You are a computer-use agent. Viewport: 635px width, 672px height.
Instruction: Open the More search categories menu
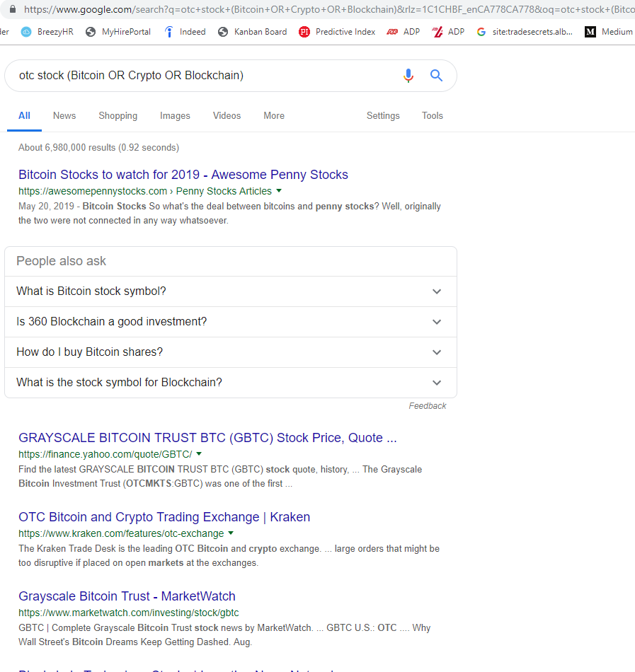(274, 116)
